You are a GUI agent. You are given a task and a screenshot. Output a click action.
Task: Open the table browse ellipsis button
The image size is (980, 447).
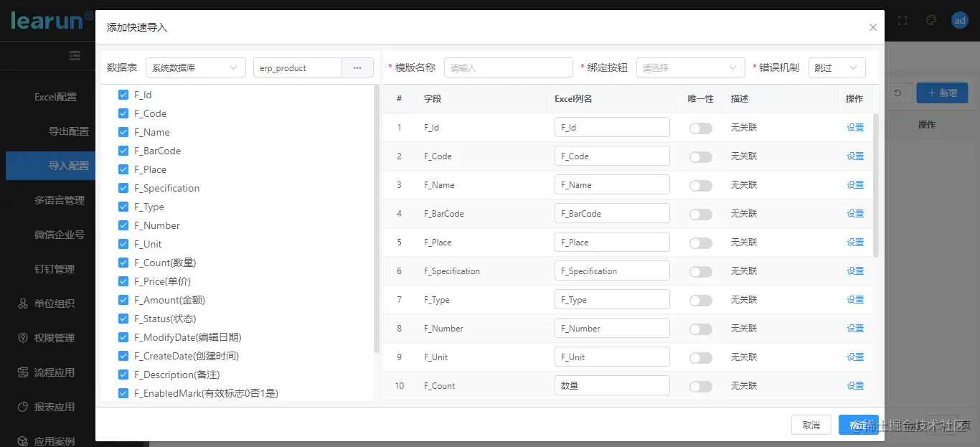[357, 67]
